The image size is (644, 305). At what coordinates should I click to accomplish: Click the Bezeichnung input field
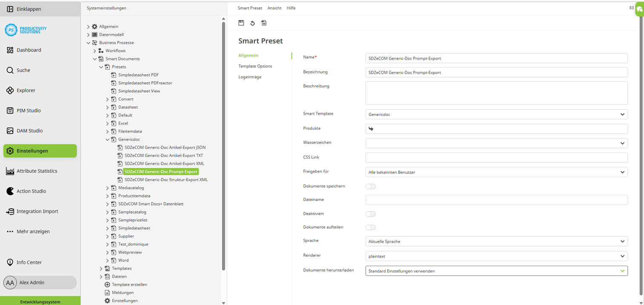tap(497, 72)
